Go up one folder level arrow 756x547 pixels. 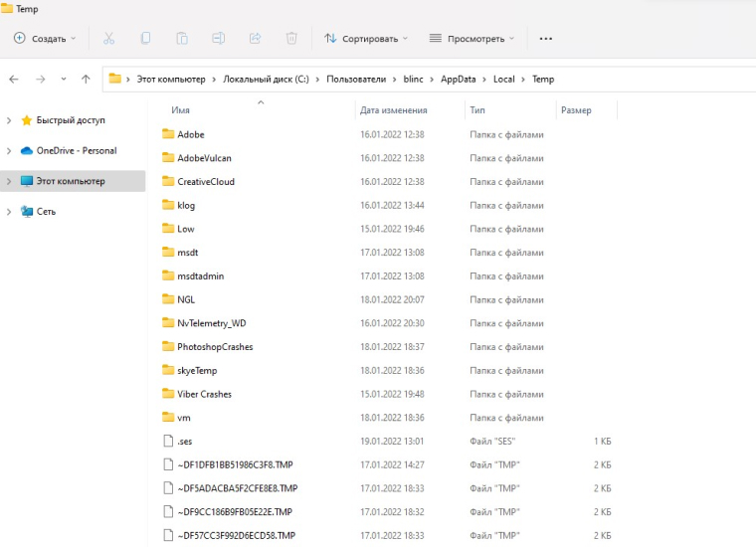(x=86, y=80)
